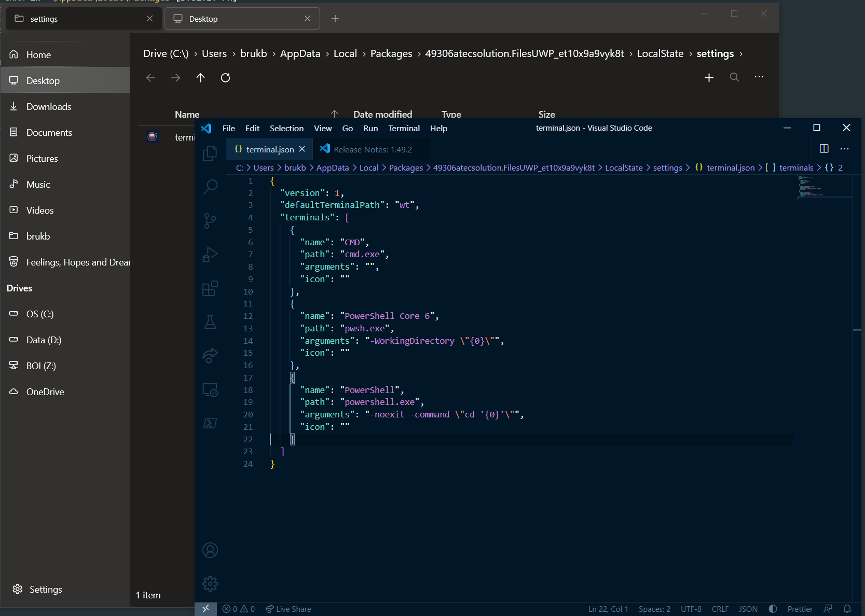Split the terminal.json editor
The image size is (865, 616).
pos(824,148)
